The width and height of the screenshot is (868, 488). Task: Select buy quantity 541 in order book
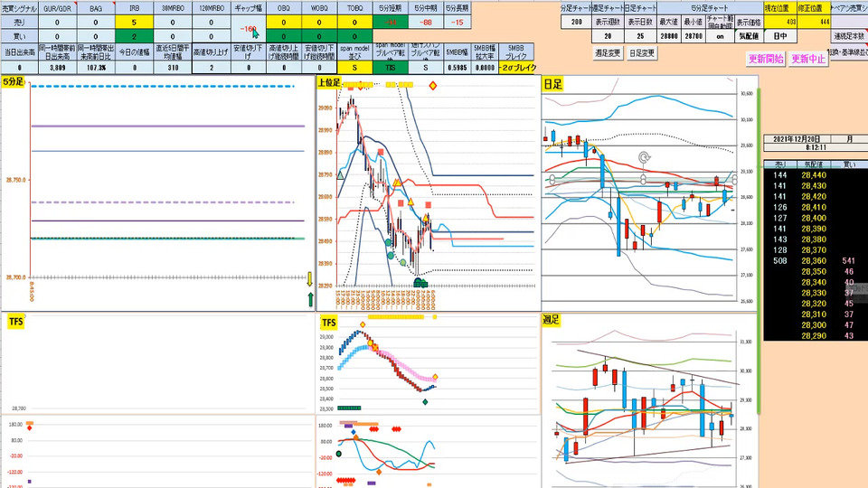click(x=848, y=260)
